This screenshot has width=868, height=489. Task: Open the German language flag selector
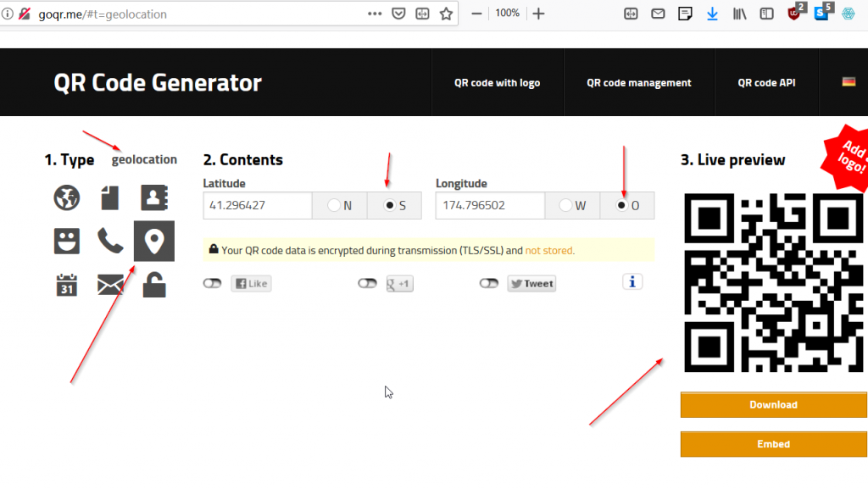click(x=849, y=82)
